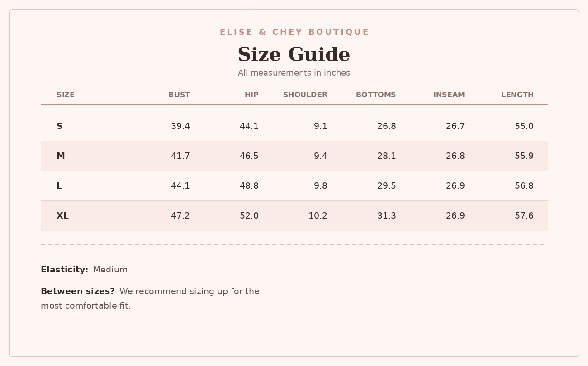Click the 10.2 shoulder value for XL
588x366 pixels.
(318, 216)
